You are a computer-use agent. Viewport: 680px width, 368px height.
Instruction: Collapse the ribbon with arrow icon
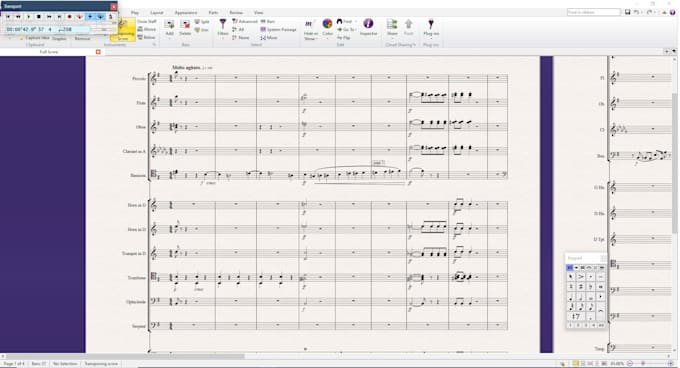click(x=664, y=12)
